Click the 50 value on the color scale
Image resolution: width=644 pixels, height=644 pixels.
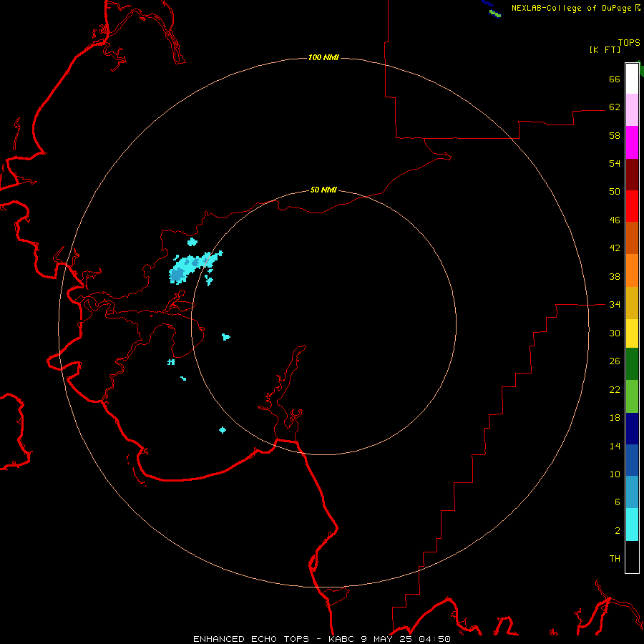point(615,191)
